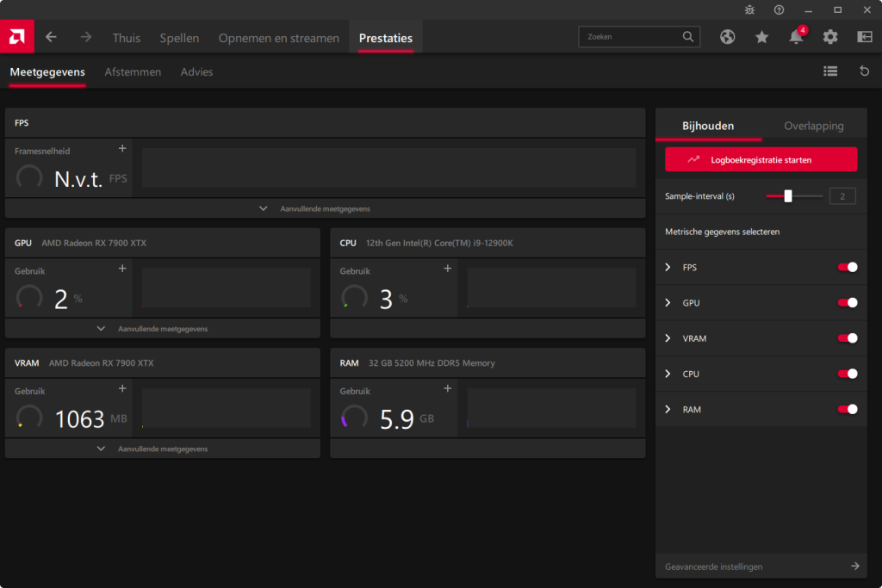
Task: Switch to list view layout icon
Action: (830, 71)
